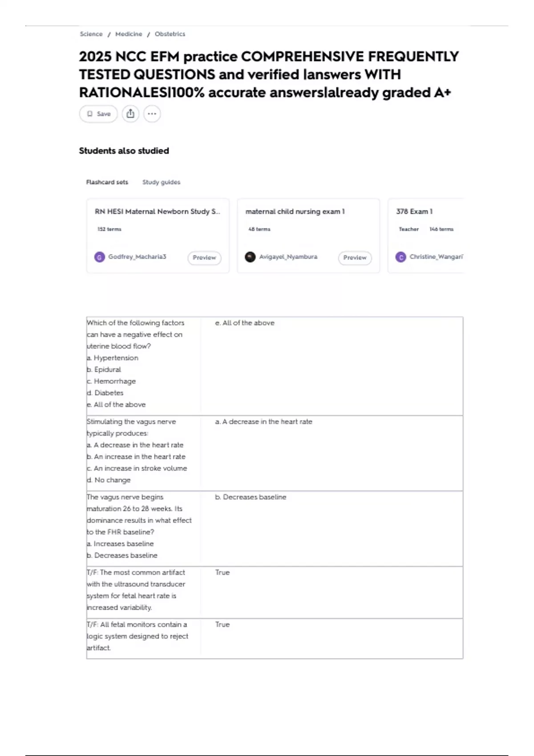Open maternal child nursing exam 1 title
This screenshot has height=756, width=534.
click(295, 212)
